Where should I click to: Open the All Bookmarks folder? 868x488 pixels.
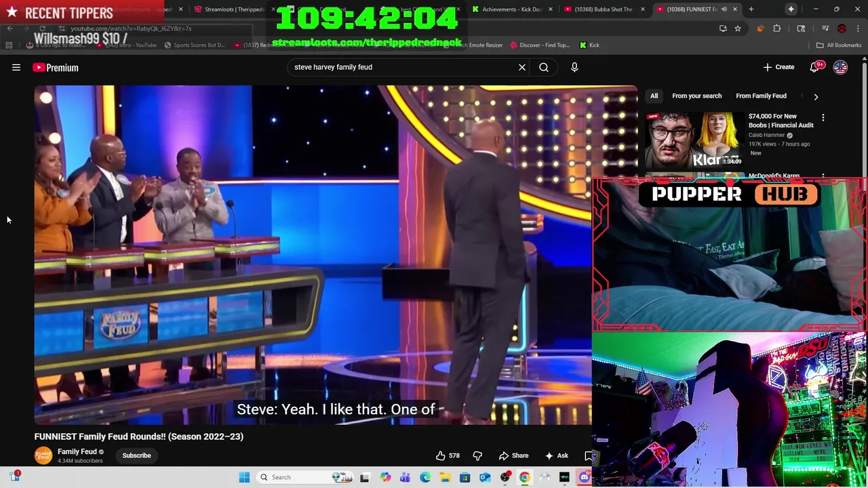[x=839, y=45]
